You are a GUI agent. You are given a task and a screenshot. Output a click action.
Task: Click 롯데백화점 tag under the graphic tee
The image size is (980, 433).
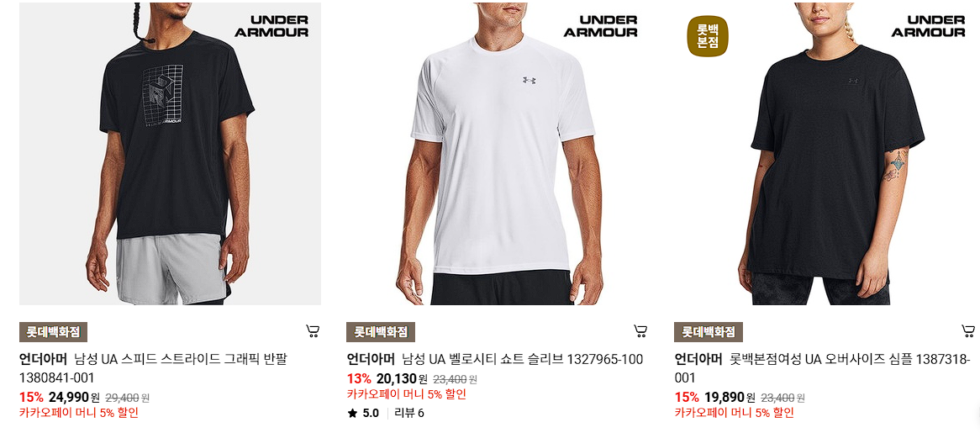53,332
